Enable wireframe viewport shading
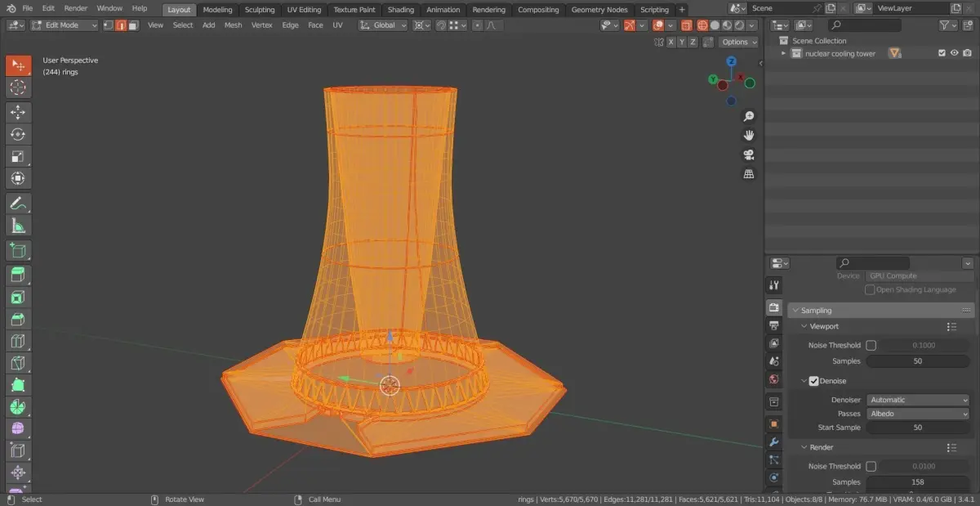Screen dimensions: 980x506 702,25
